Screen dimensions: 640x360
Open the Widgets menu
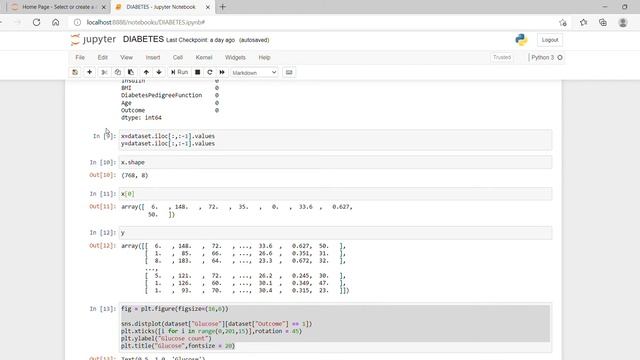[235, 58]
